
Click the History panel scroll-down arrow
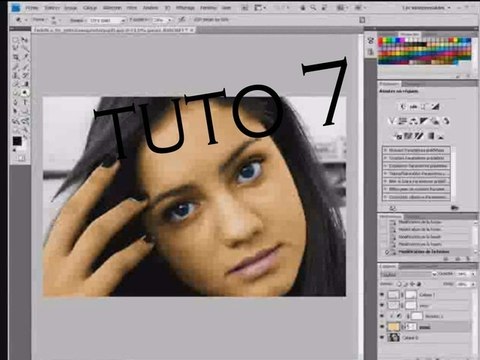click(x=476, y=252)
